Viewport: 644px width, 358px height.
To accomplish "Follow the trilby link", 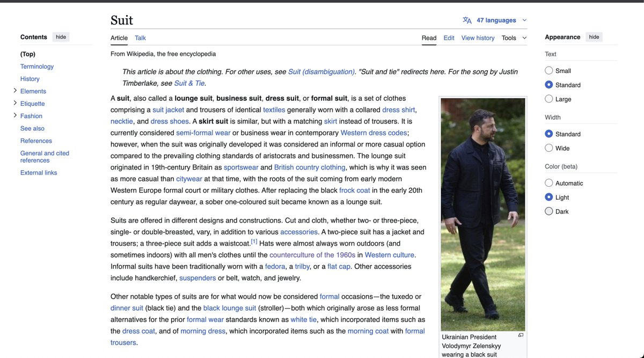I will [x=302, y=267].
